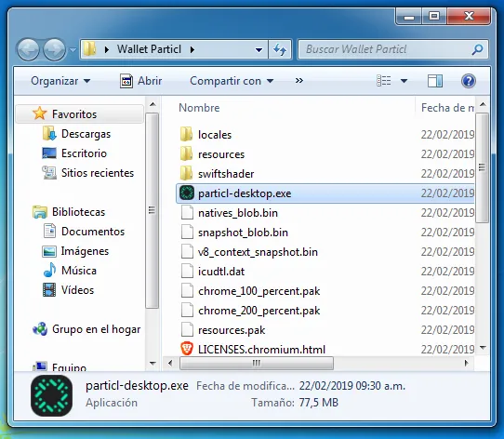This screenshot has width=504, height=439.
Task: Click the navigation pane scroll down arrow
Action: [153, 364]
